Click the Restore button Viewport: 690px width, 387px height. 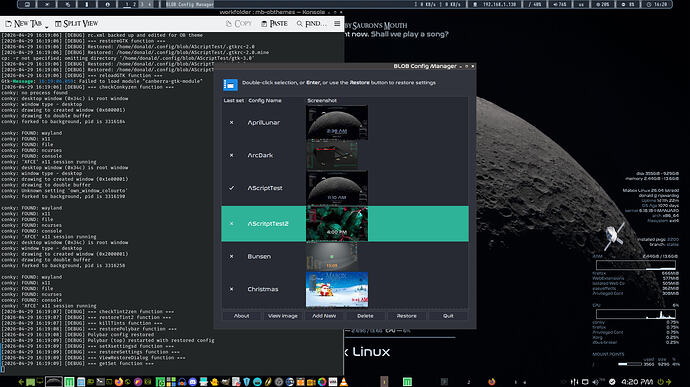coord(407,316)
